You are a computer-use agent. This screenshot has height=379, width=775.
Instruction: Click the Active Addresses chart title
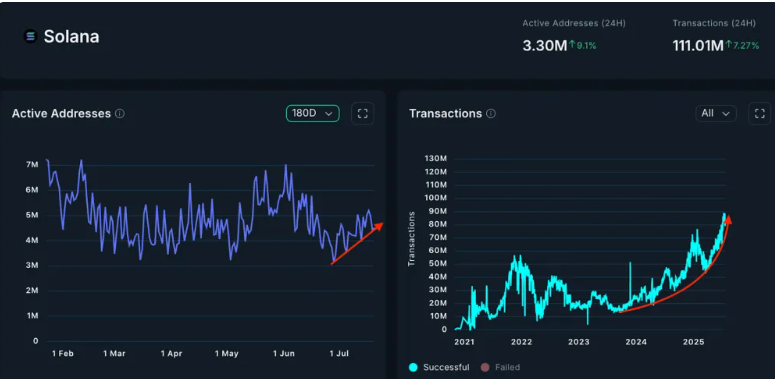tap(61, 114)
